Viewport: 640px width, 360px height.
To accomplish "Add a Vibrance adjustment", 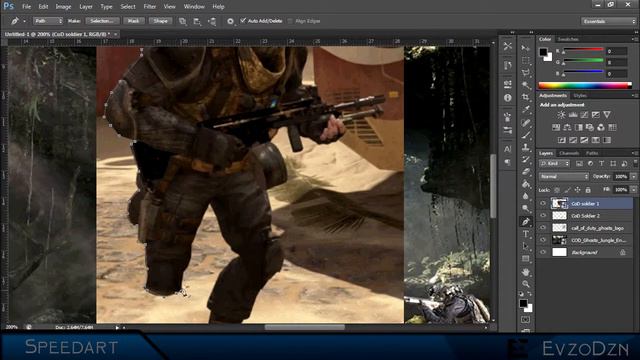I will tap(607, 115).
